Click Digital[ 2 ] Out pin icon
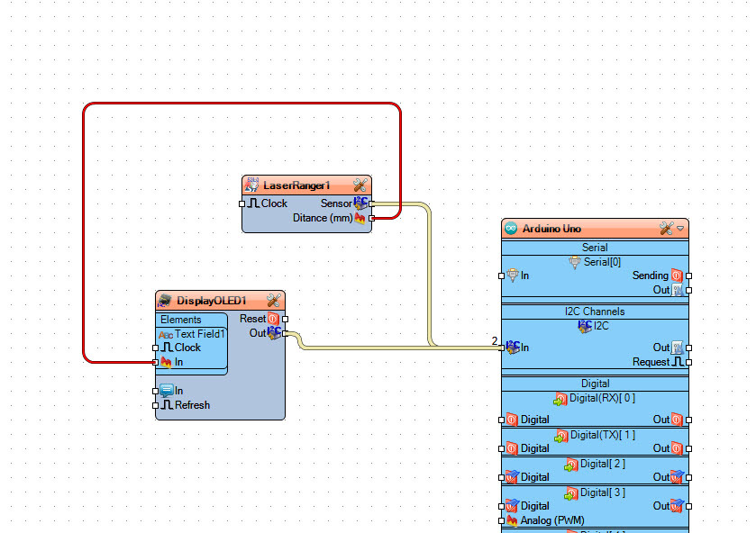 coord(678,477)
